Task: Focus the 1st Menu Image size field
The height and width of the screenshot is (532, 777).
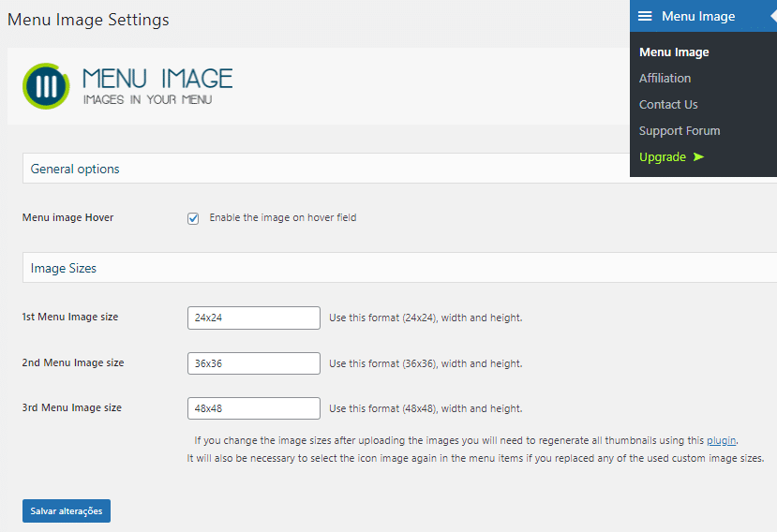Action: click(254, 318)
